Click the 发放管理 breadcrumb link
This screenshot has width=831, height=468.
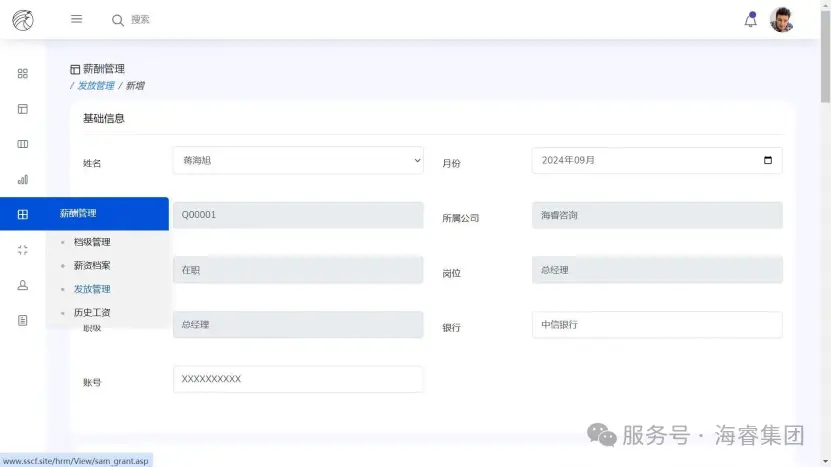95,86
